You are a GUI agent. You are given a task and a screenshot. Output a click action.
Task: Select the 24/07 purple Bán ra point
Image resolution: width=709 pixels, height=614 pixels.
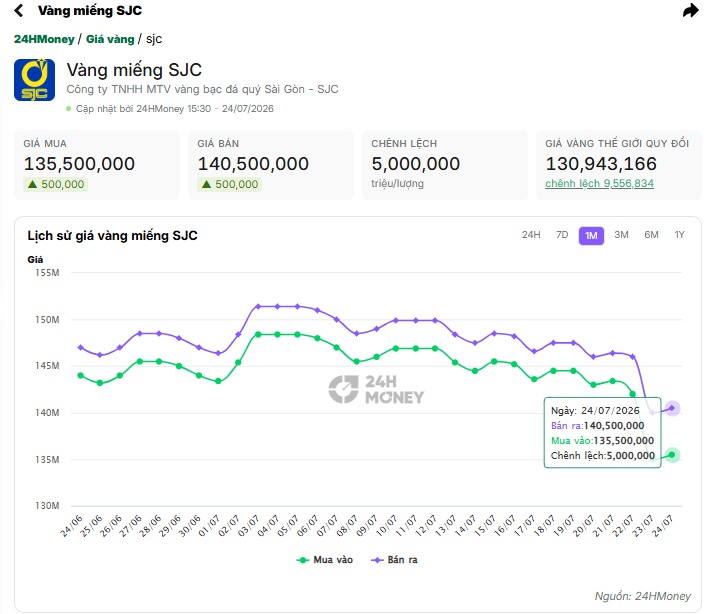(672, 408)
